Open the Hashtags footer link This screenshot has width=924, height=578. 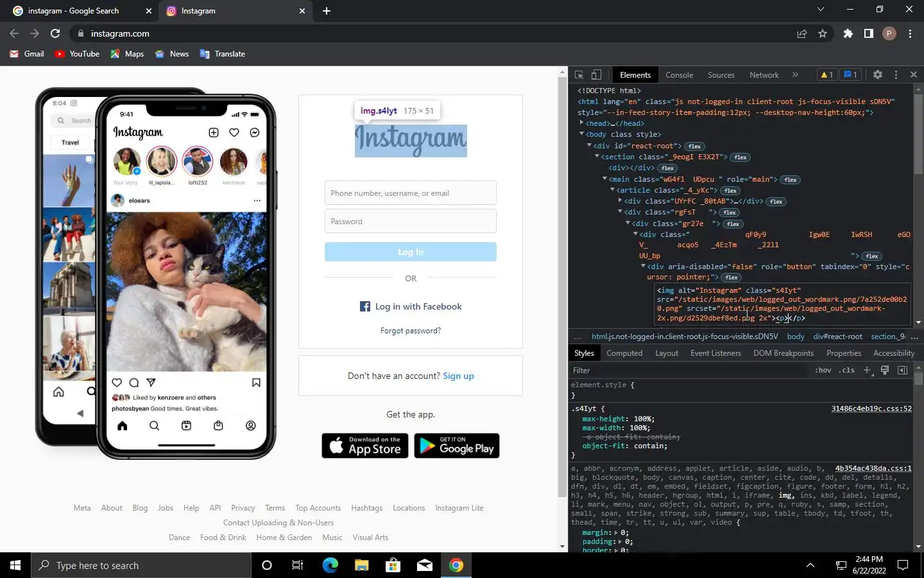[366, 508]
